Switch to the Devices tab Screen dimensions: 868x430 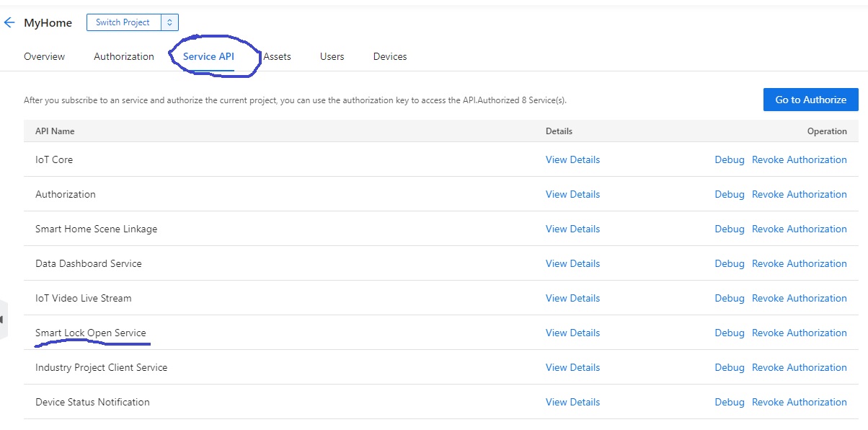(x=390, y=56)
